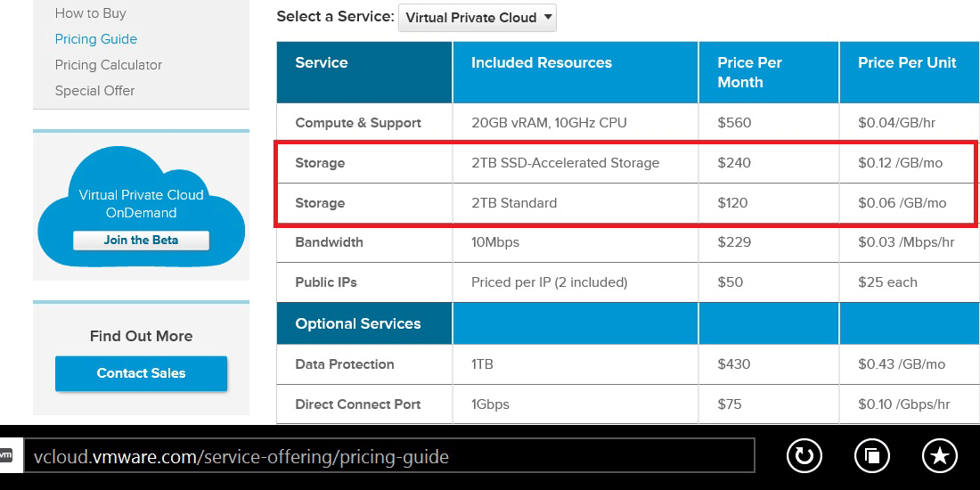Open Pricing Calculator from sidebar menu
Viewport: 980px width, 490px height.
pyautogui.click(x=109, y=65)
